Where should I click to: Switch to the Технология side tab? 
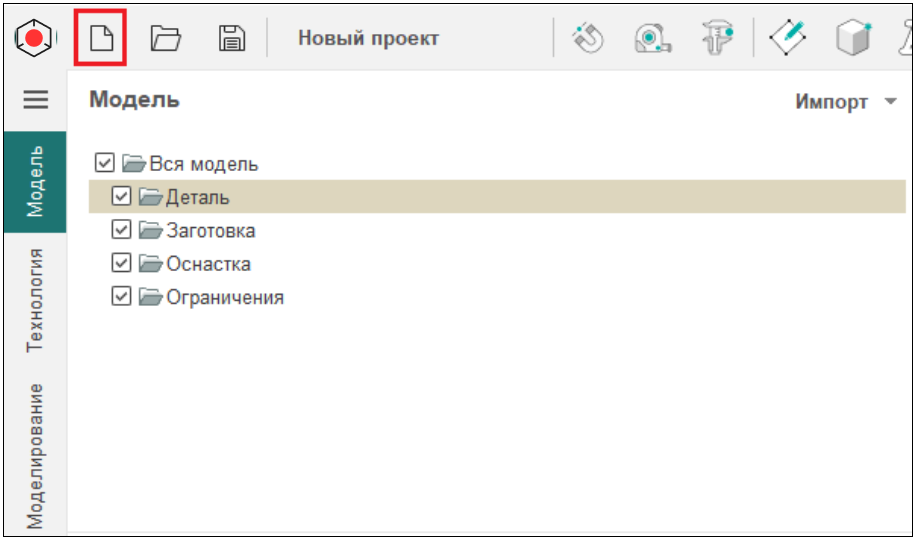pyautogui.click(x=36, y=300)
